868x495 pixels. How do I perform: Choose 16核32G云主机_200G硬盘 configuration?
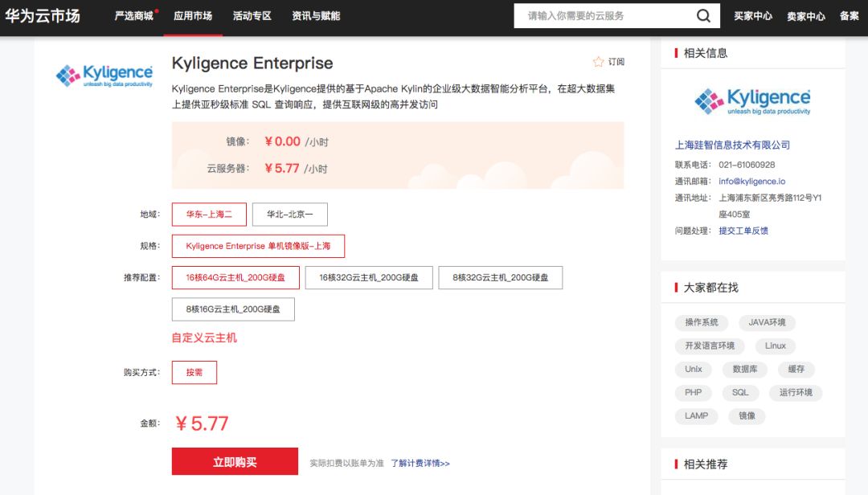tap(369, 277)
